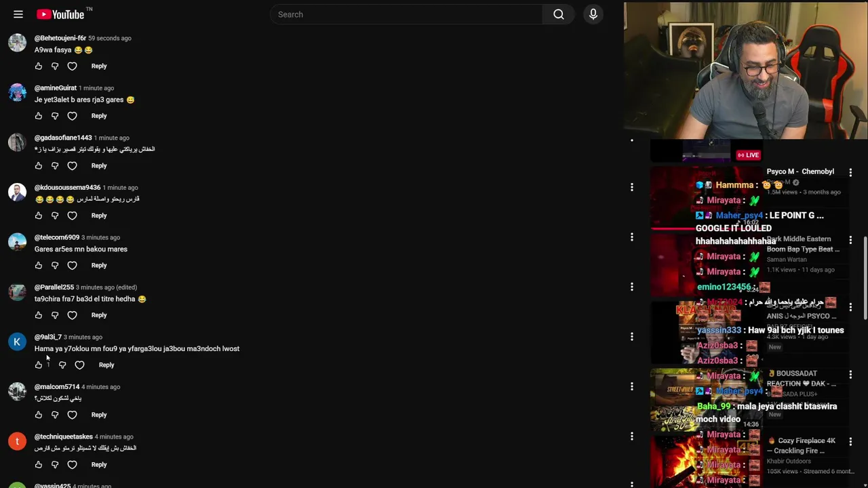Image resolution: width=868 pixels, height=488 pixels.
Task: Dislike the comment by @telecom6909
Action: click(55, 265)
